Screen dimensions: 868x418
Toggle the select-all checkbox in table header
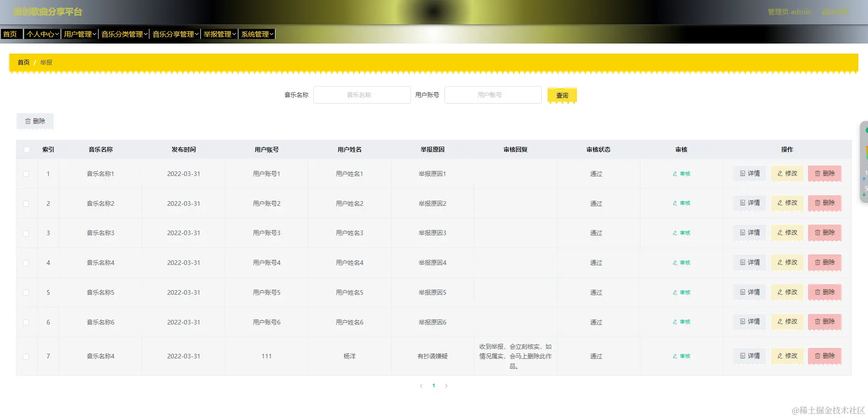[27, 149]
